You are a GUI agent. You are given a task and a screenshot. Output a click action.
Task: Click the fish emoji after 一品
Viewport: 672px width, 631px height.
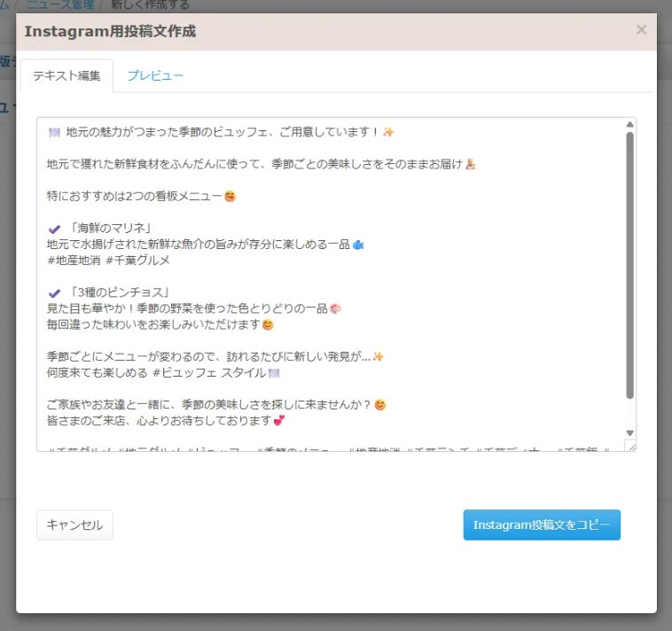(x=358, y=245)
